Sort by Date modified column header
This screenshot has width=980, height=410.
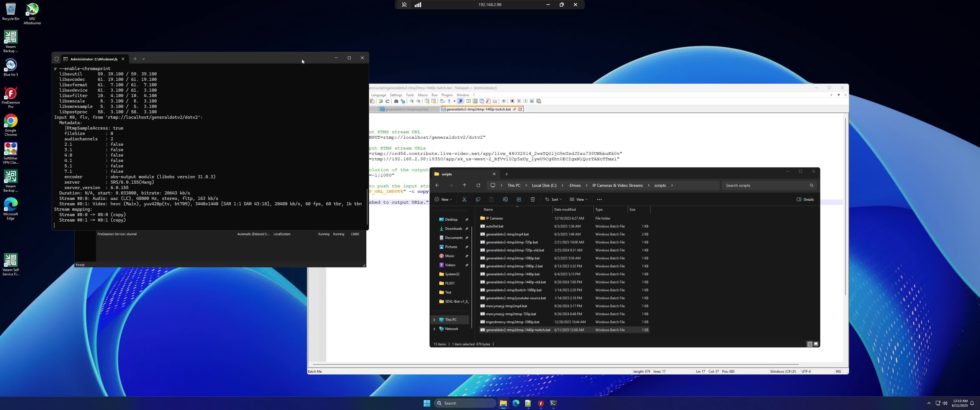(565, 210)
